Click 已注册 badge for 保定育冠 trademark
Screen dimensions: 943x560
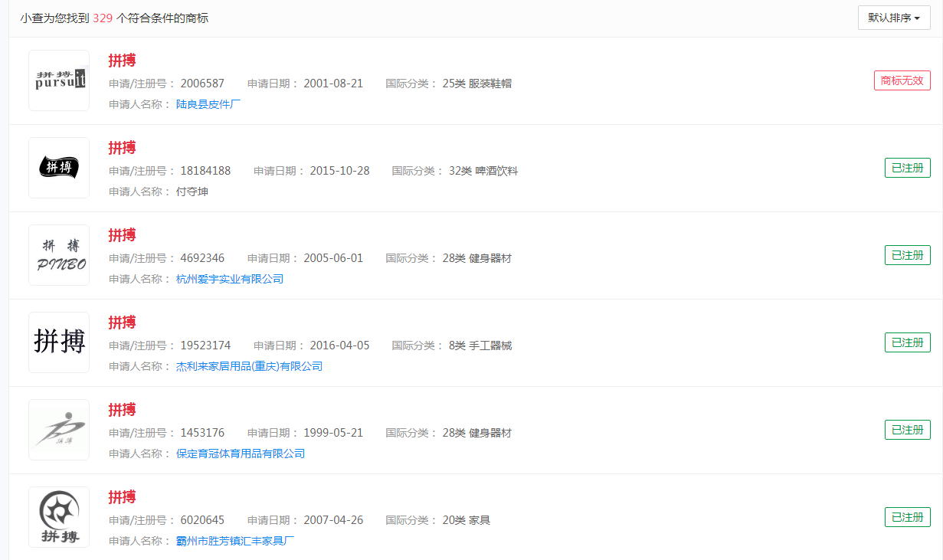908,430
